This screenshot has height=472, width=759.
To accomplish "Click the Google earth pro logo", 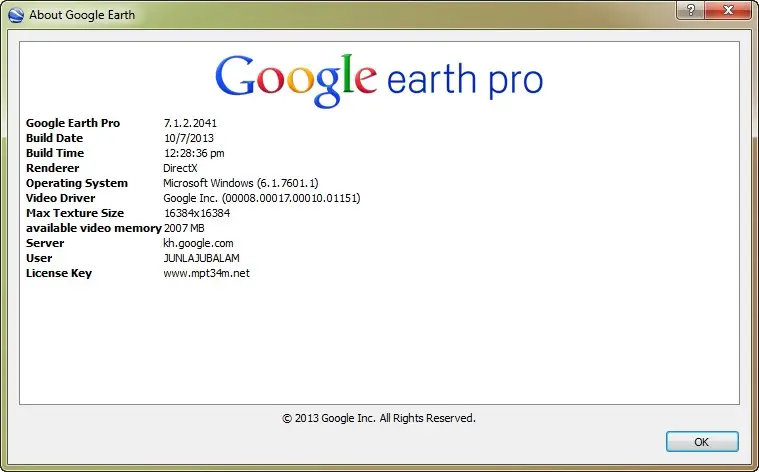I will click(379, 81).
